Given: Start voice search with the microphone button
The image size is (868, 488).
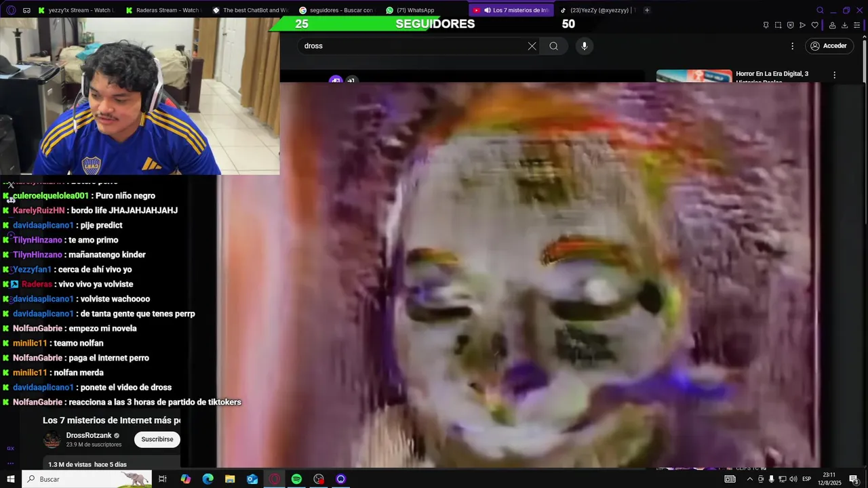Looking at the screenshot, I should coord(584,46).
